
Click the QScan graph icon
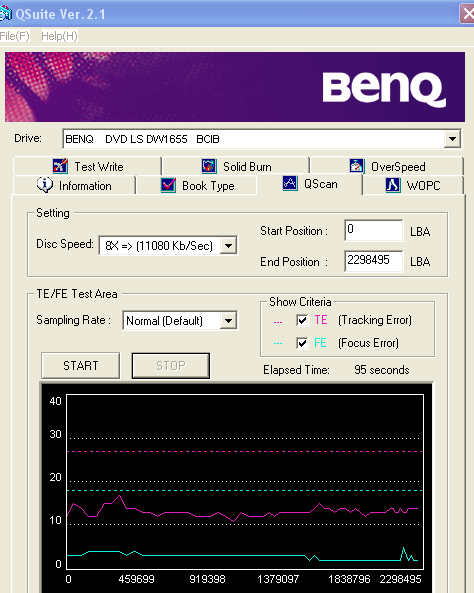click(x=290, y=183)
